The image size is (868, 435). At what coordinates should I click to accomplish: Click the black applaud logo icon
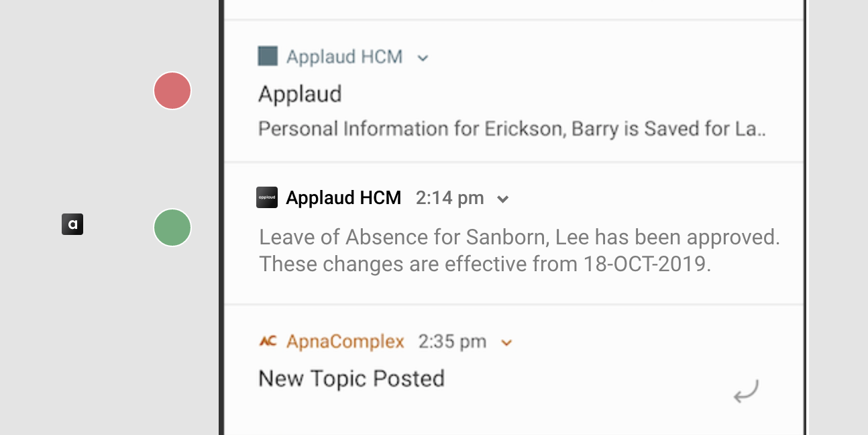(267, 197)
